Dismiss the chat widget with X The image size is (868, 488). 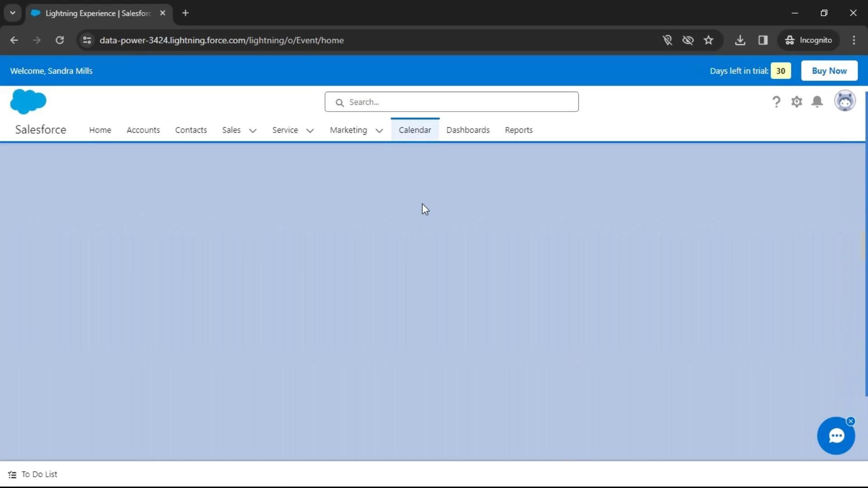tap(851, 421)
